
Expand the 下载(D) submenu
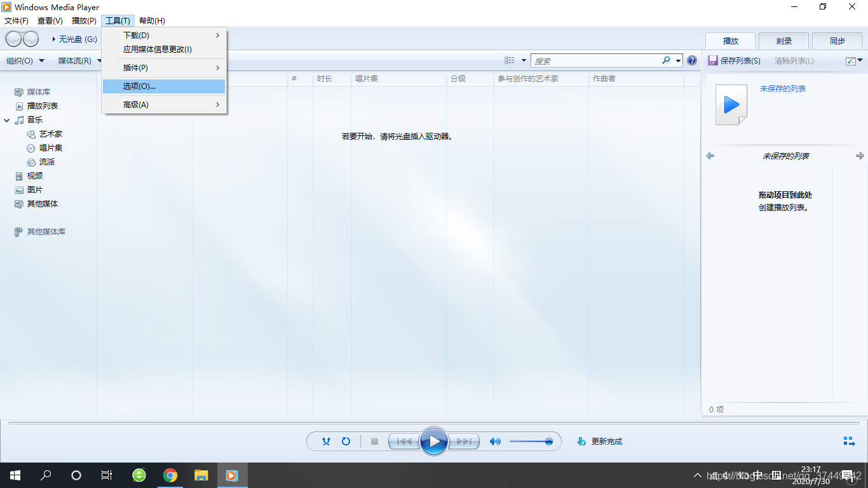coord(164,36)
